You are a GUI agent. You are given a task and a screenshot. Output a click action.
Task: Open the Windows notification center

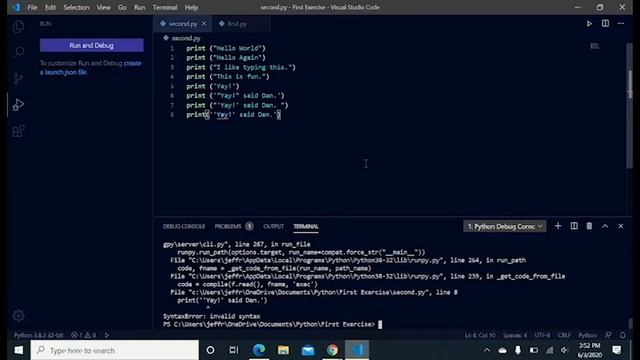[x=617, y=350]
